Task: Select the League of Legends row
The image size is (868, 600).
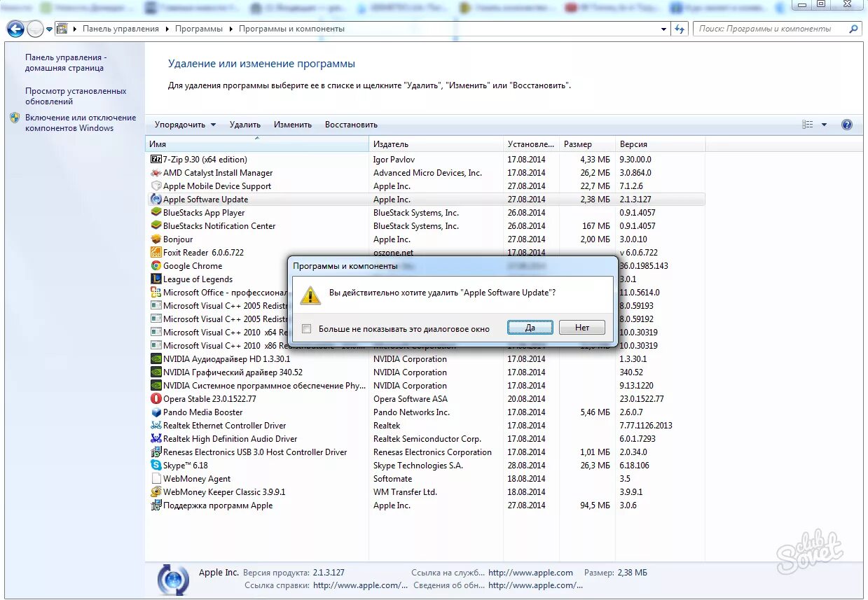Action: [x=425, y=279]
